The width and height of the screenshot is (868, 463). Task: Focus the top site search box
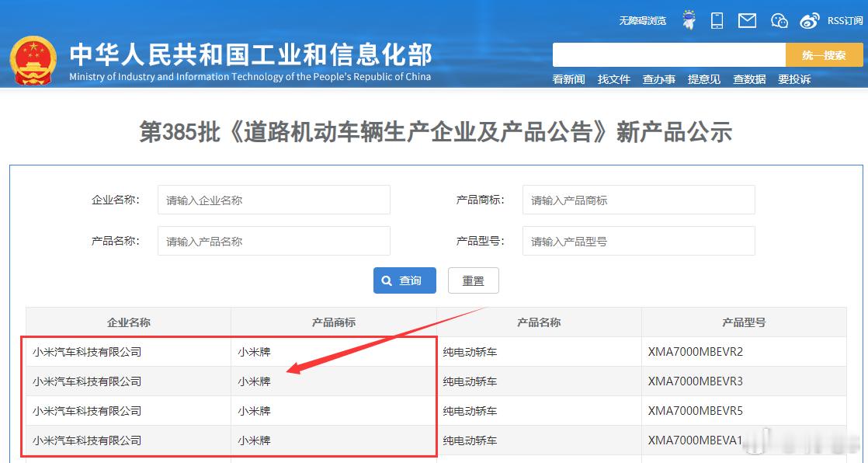pyautogui.click(x=668, y=55)
